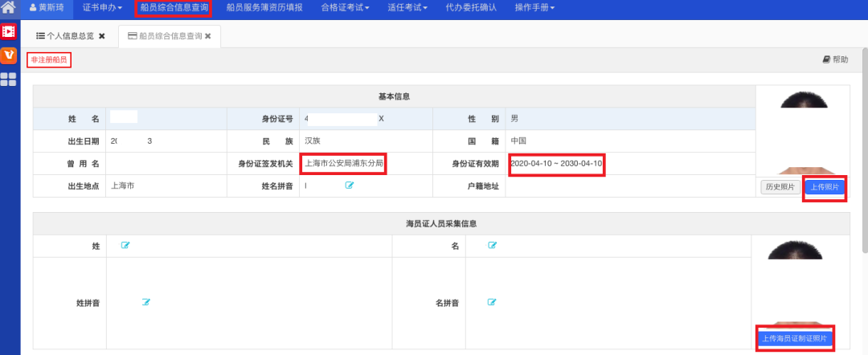This screenshot has height=355, width=868.
Task: Click the 上传照片 button
Action: coord(825,187)
